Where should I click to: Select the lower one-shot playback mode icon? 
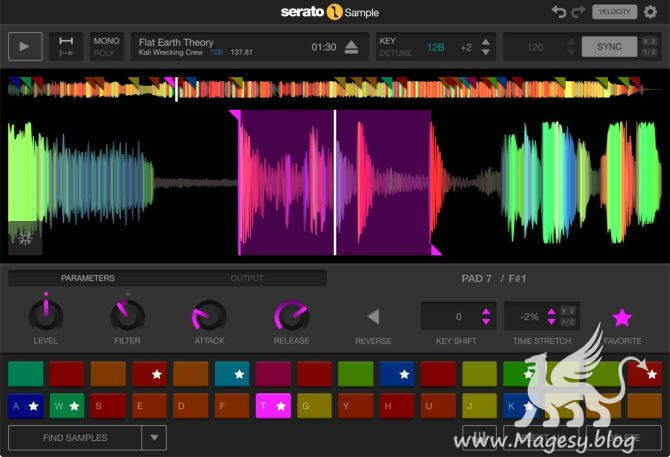(66, 53)
